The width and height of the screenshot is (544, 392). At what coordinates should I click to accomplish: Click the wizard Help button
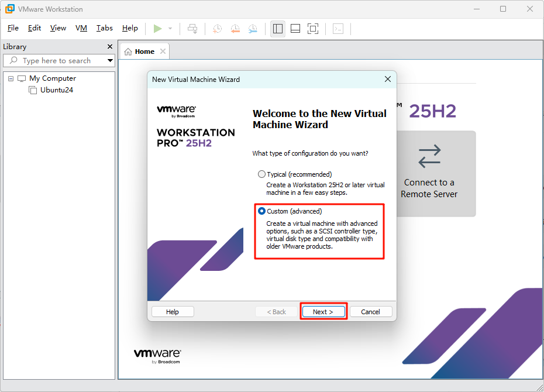(x=173, y=312)
